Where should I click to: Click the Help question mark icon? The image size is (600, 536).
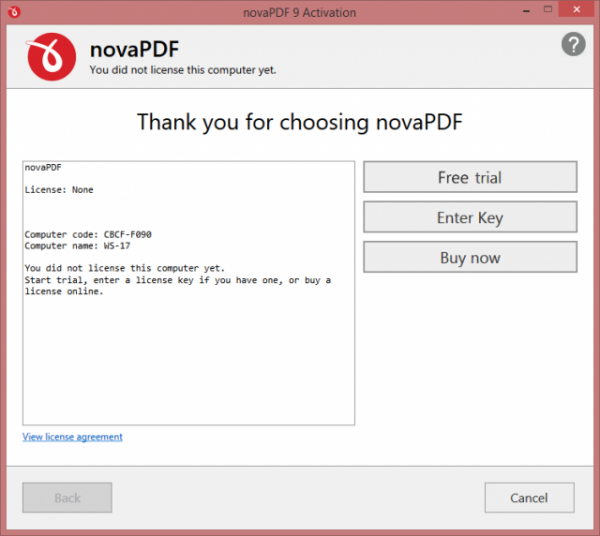click(x=573, y=44)
